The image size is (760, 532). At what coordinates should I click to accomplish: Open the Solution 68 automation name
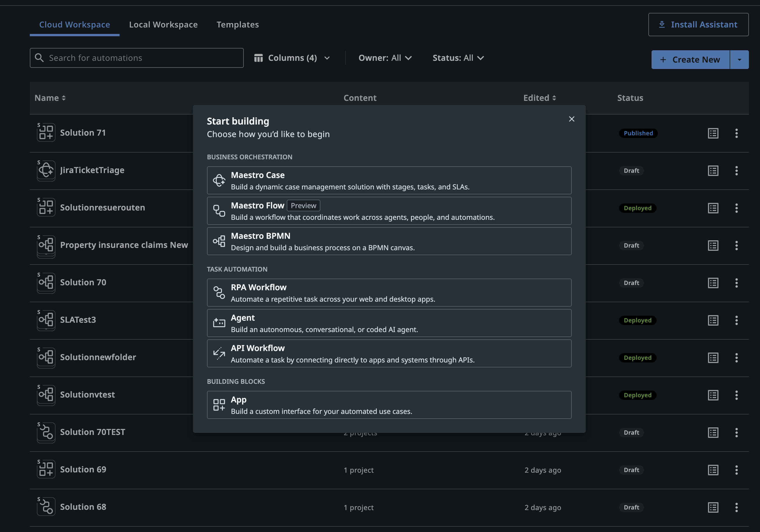tap(83, 507)
